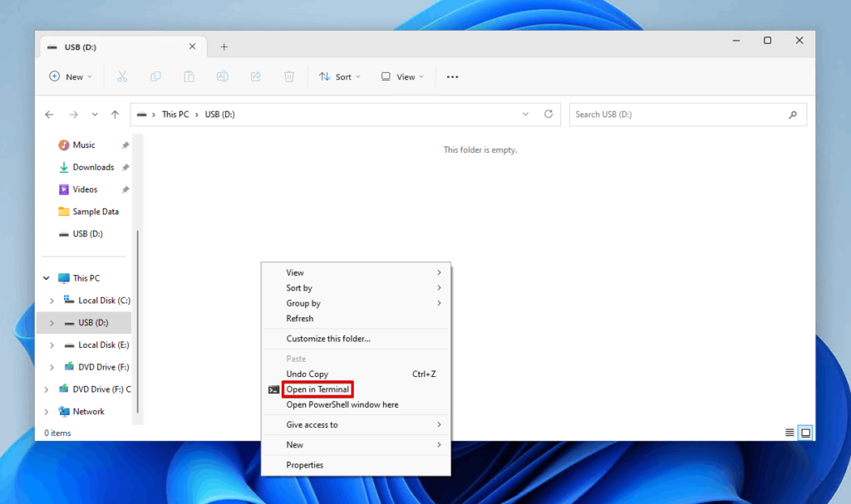Screen dimensions: 851x504
Task: Click the Paste icon in the toolbar
Action: [189, 76]
